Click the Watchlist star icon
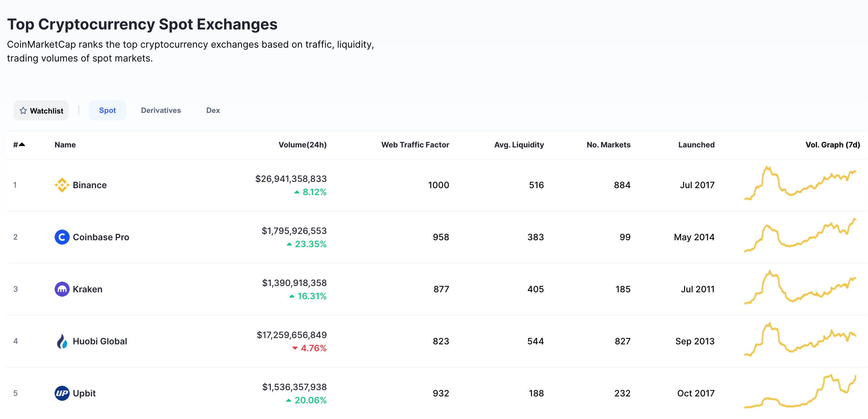Screen dimensions: 868x419 coord(23,110)
